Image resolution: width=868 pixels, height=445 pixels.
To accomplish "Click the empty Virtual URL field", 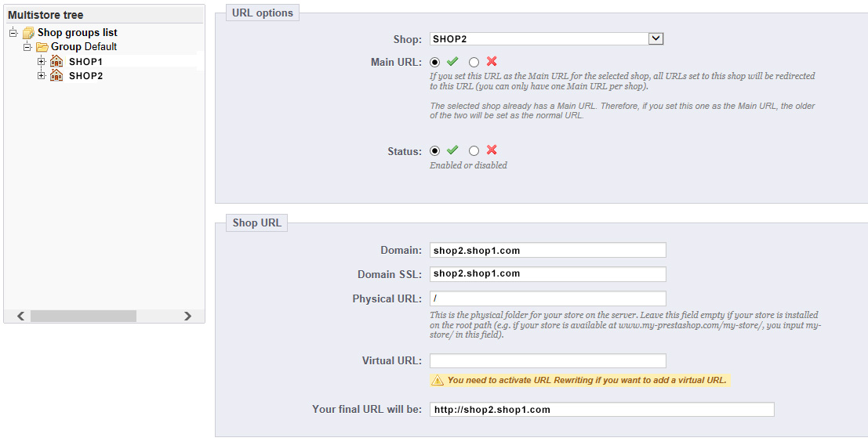I will point(547,361).
